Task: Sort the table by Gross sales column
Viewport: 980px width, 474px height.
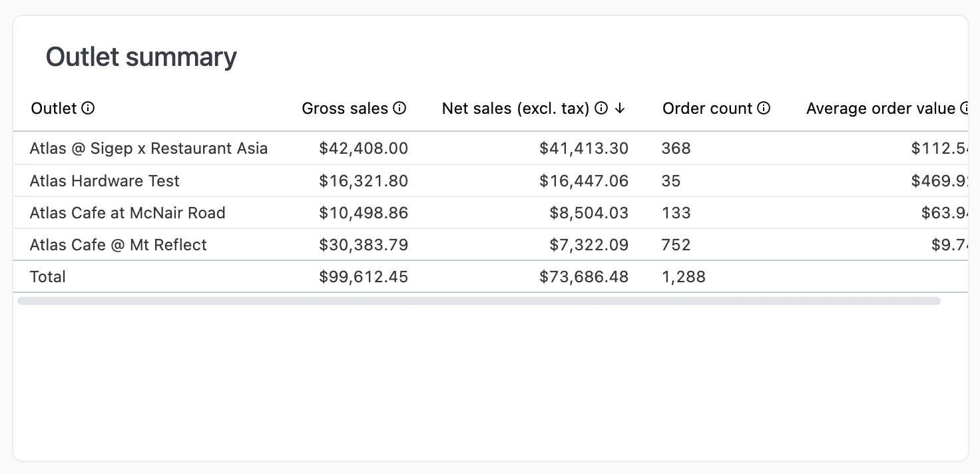Action: pos(345,108)
